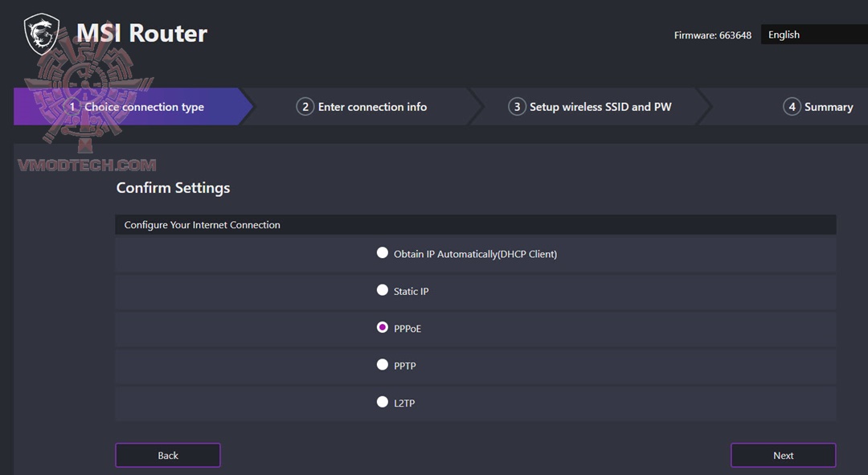
Task: Click the MSI dragon shield logo
Action: 41,34
